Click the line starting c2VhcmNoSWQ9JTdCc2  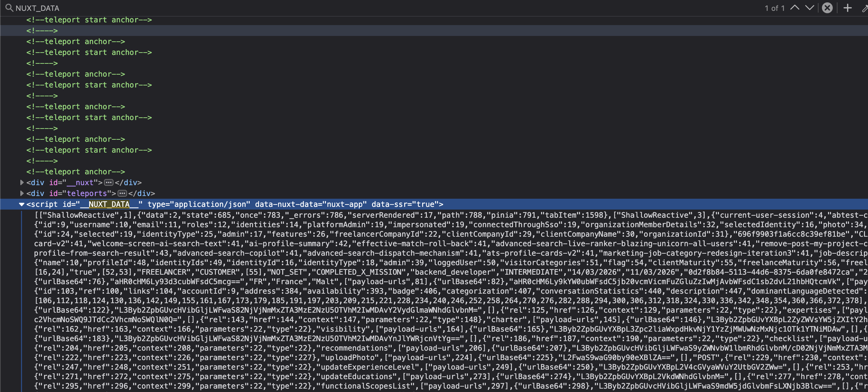(451, 319)
